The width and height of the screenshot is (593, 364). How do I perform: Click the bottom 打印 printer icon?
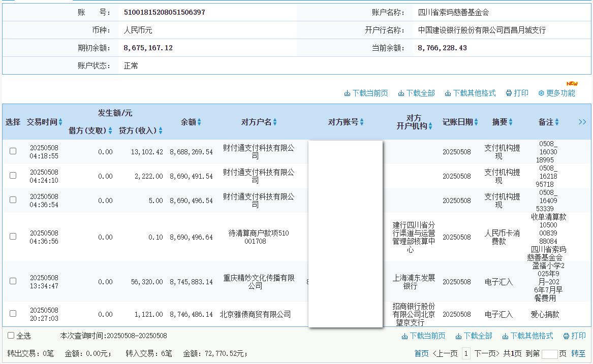[x=567, y=336]
